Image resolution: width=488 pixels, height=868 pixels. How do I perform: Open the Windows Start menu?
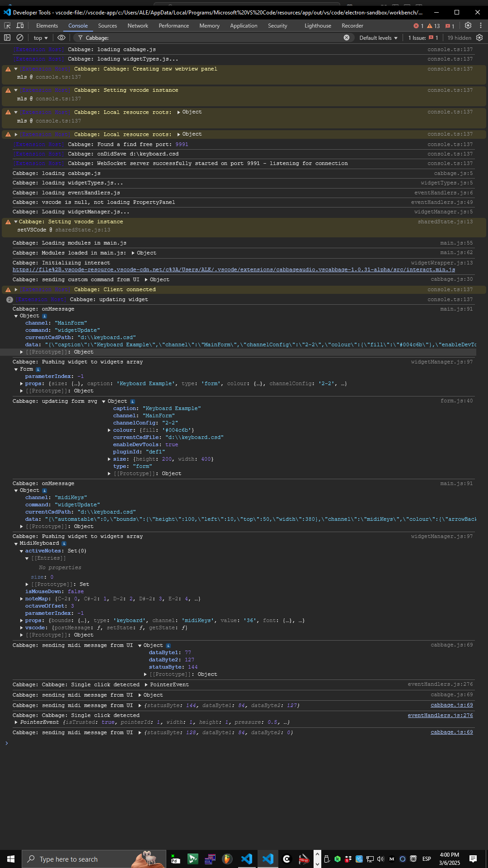[11, 859]
